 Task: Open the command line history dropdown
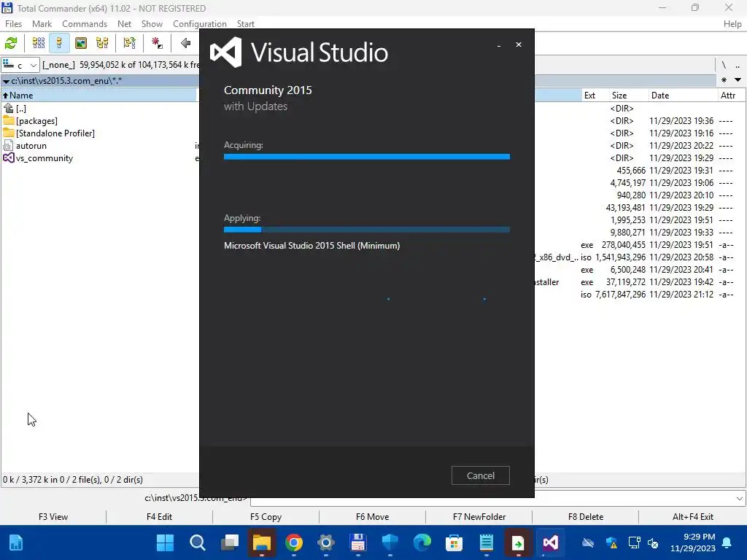[740, 499]
